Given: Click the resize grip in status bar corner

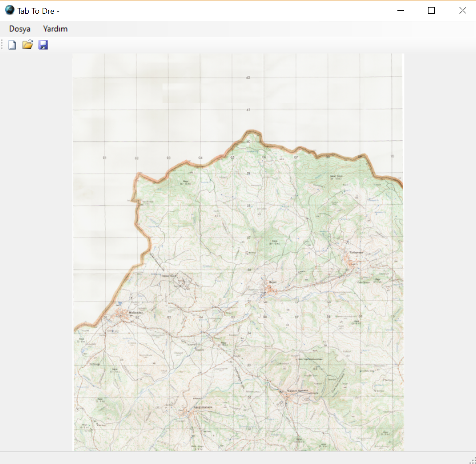Looking at the screenshot, I should tap(472, 460).
